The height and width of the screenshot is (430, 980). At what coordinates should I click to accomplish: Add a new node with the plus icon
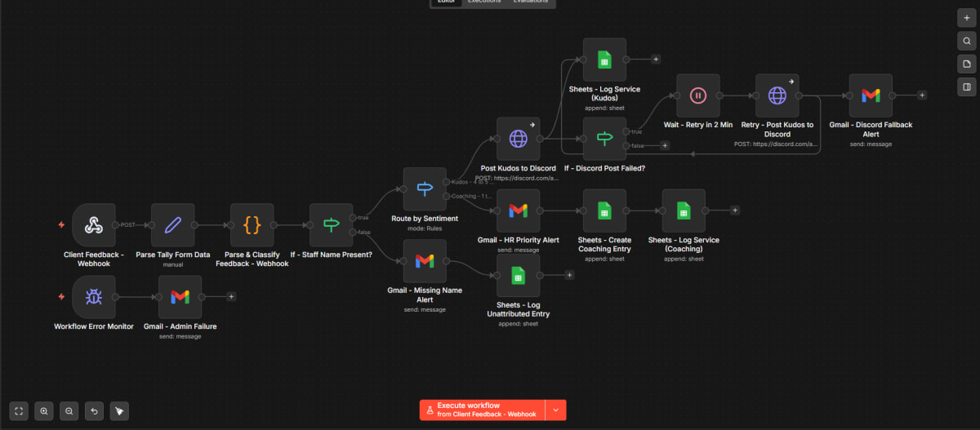966,16
